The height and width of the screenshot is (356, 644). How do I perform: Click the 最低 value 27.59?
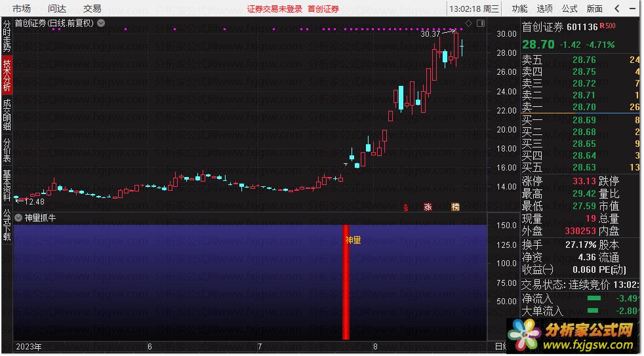click(584, 206)
